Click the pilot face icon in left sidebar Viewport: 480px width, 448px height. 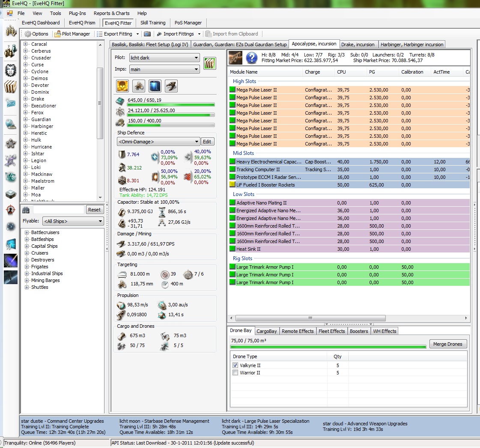click(10, 70)
